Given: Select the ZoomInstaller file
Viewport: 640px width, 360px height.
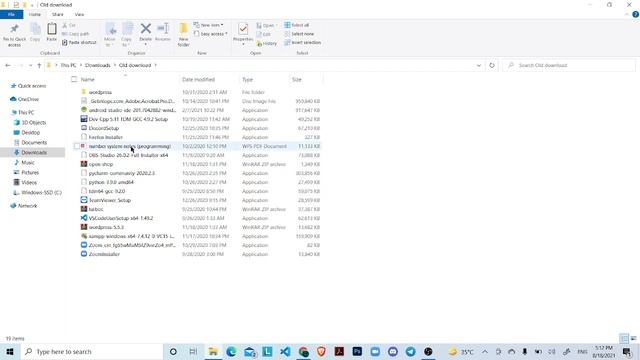Looking at the screenshot, I should coord(104,254).
